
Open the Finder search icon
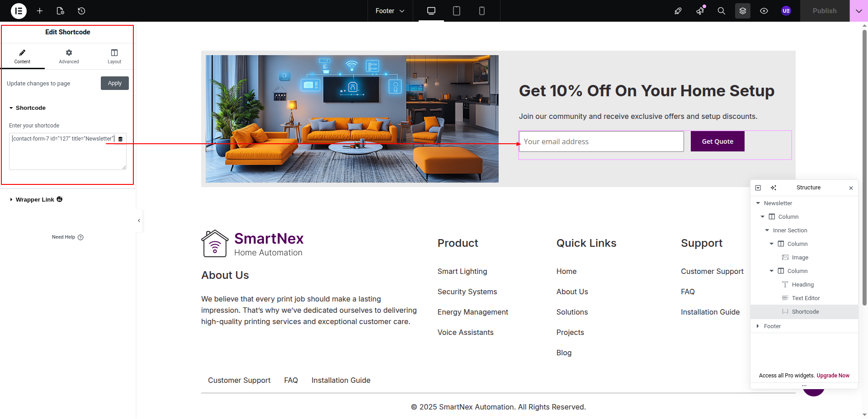(x=721, y=11)
